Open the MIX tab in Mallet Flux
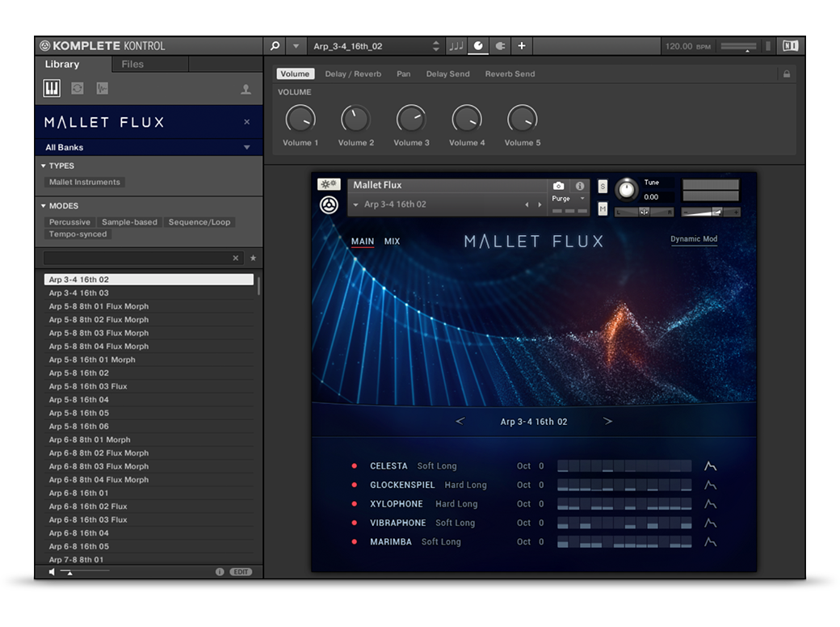This screenshot has height=627, width=840. pyautogui.click(x=392, y=242)
